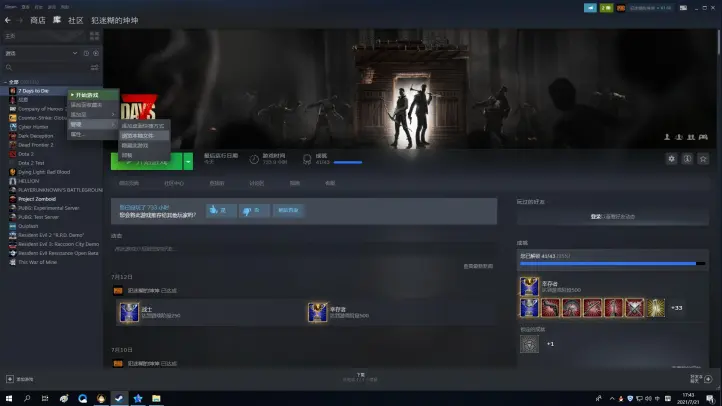Select Outplain in the game list
The width and height of the screenshot is (722, 406).
(28, 226)
